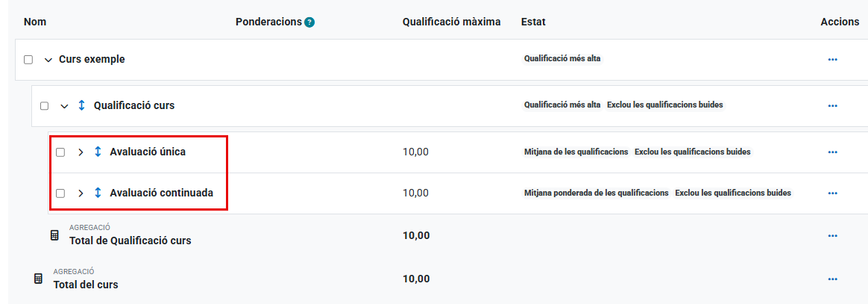This screenshot has height=304, width=868.
Task: Open actions for Total de Qualificació curs
Action: (832, 236)
